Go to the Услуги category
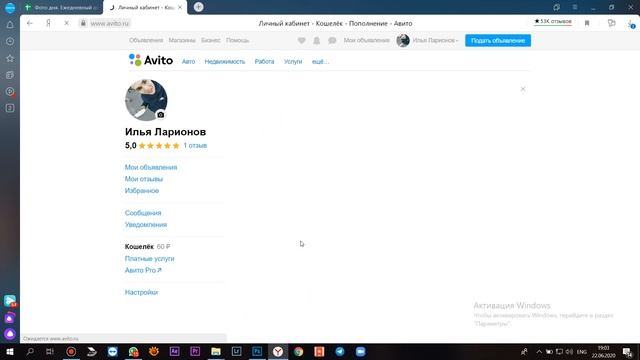 tap(293, 62)
